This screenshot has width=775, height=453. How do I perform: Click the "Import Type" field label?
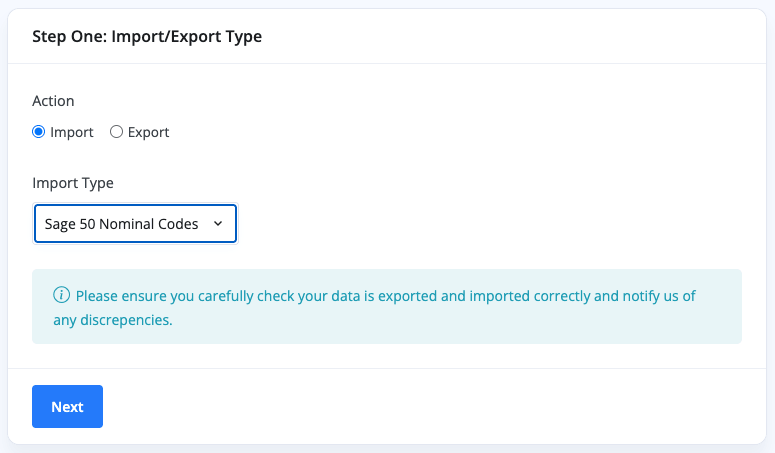tap(73, 183)
